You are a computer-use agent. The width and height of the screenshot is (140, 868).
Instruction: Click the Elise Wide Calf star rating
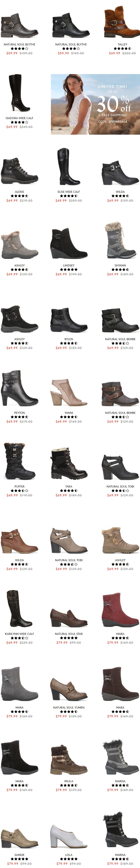[69, 196]
